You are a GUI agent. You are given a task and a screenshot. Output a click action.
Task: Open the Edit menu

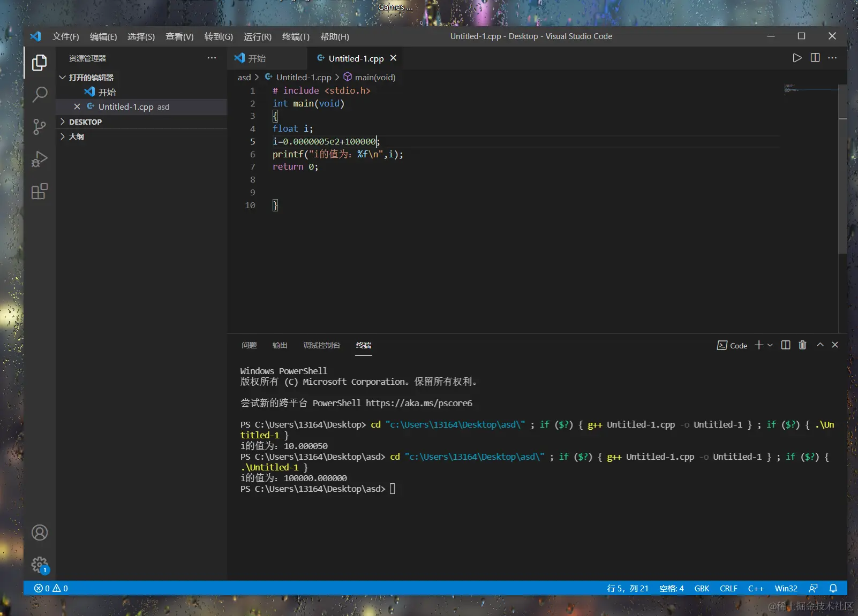tap(103, 36)
